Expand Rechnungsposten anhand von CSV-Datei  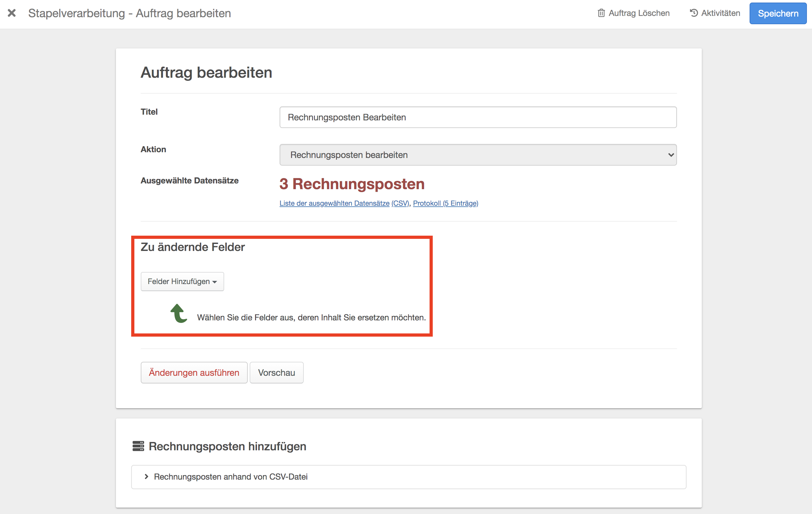click(231, 476)
